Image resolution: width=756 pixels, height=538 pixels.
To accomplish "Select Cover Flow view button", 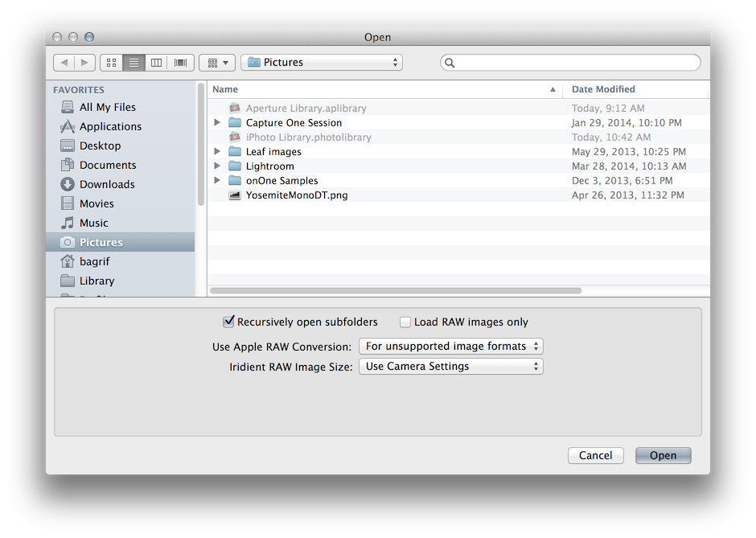I will pyautogui.click(x=180, y=63).
